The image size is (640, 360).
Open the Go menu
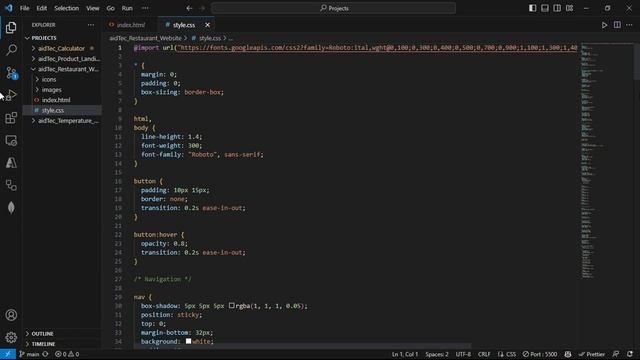pos(111,8)
